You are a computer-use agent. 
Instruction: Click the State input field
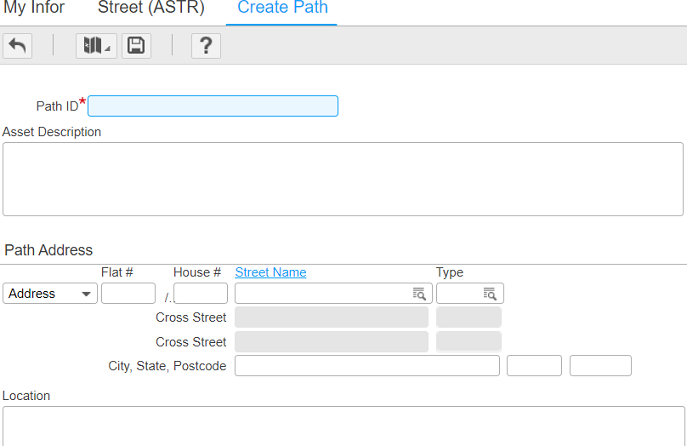[534, 366]
